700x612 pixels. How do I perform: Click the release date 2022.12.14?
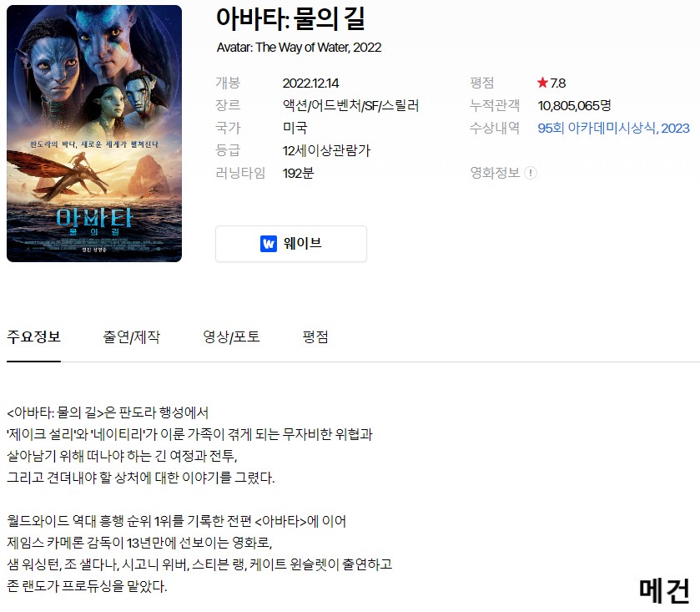pyautogui.click(x=310, y=83)
